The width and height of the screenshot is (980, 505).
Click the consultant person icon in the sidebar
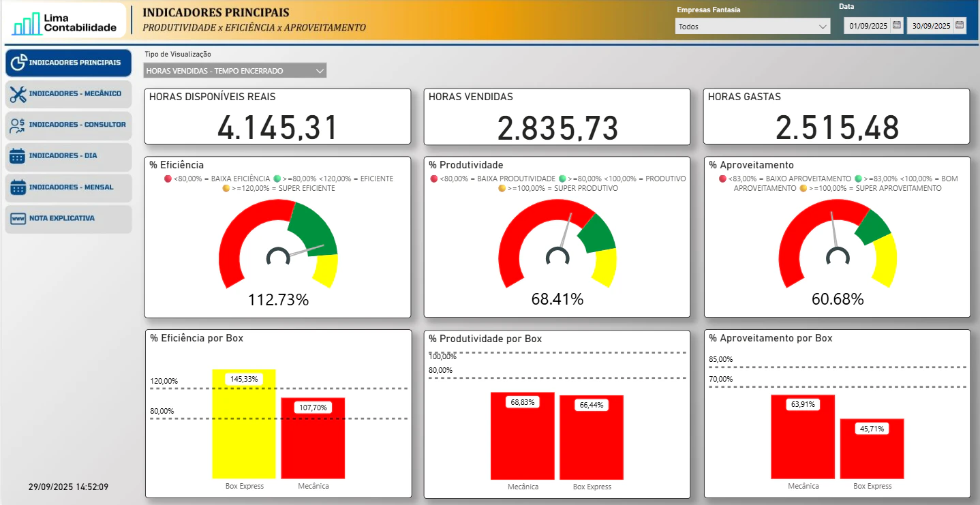point(18,125)
